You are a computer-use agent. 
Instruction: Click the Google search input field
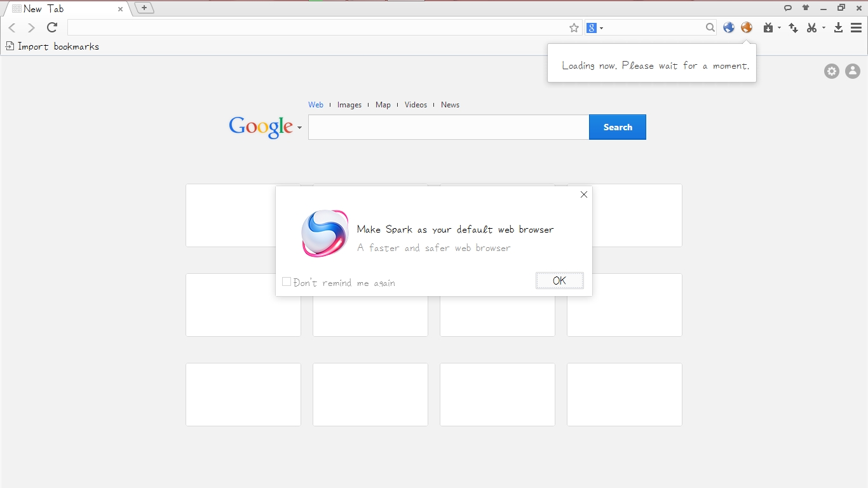(x=449, y=127)
